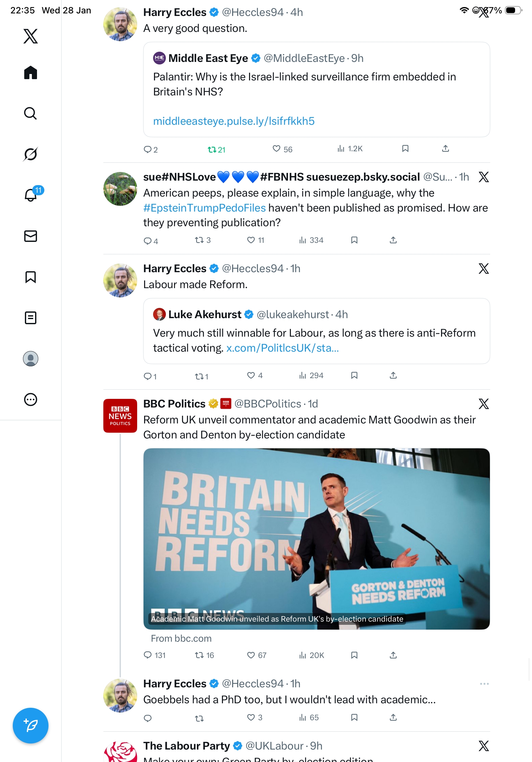Reply to the Goebbels PhD post
This screenshot has height=762, width=532.
point(148,718)
